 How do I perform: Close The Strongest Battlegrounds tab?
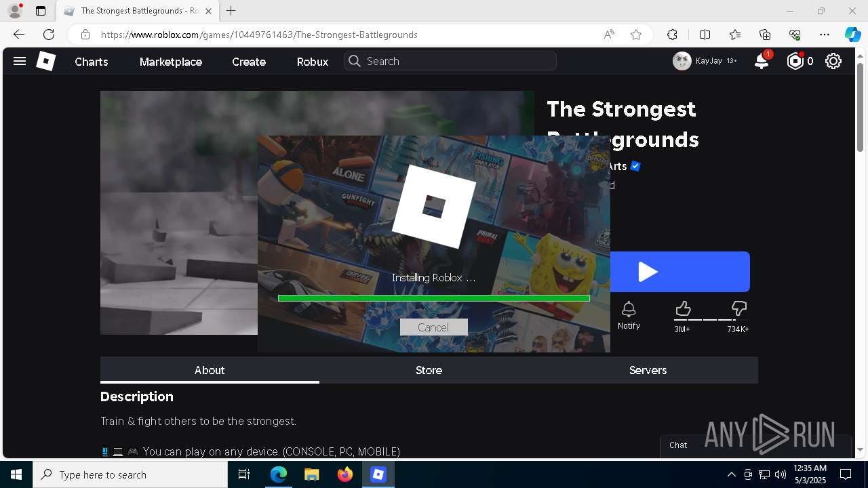point(209,11)
